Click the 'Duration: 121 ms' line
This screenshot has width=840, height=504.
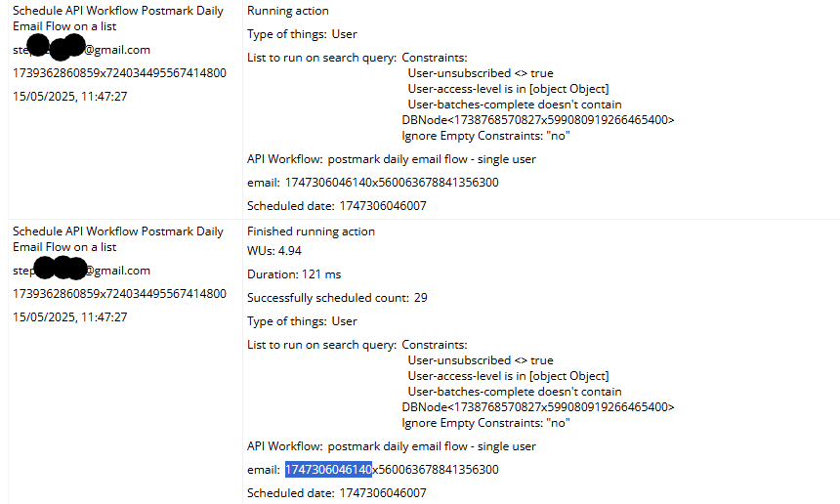[x=294, y=274]
